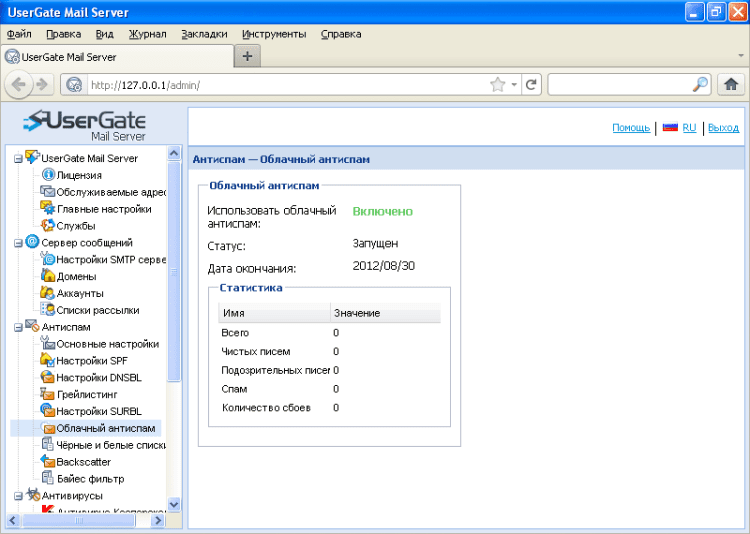Image resolution: width=750 pixels, height=534 pixels.
Task: Click the search magnifier icon
Action: [700, 85]
